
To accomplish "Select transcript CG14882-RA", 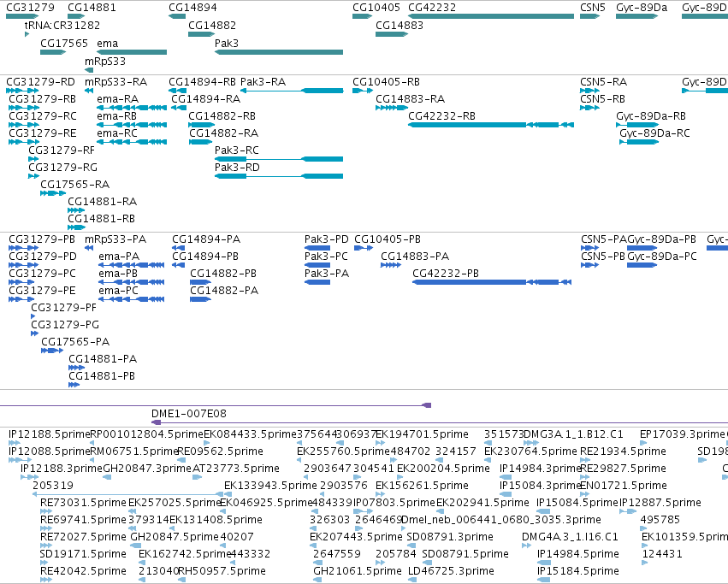I will [x=223, y=133].
